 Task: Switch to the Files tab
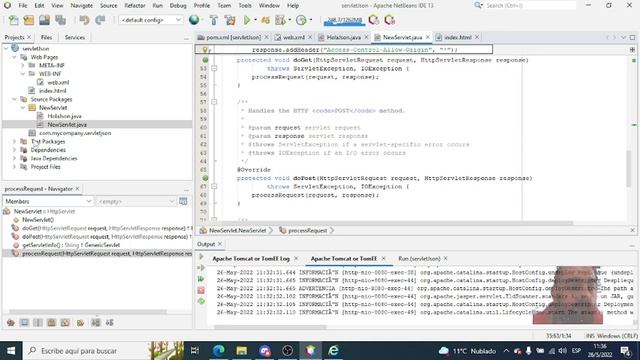click(x=47, y=37)
